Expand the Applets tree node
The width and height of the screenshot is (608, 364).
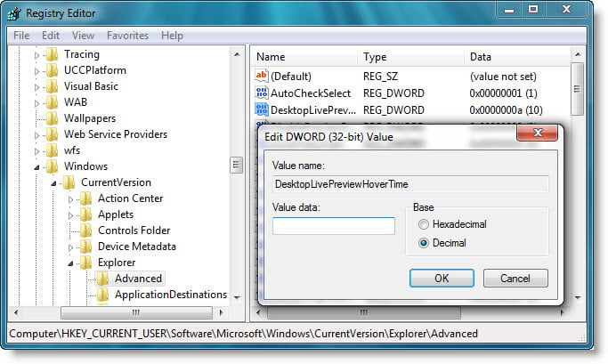(x=70, y=215)
